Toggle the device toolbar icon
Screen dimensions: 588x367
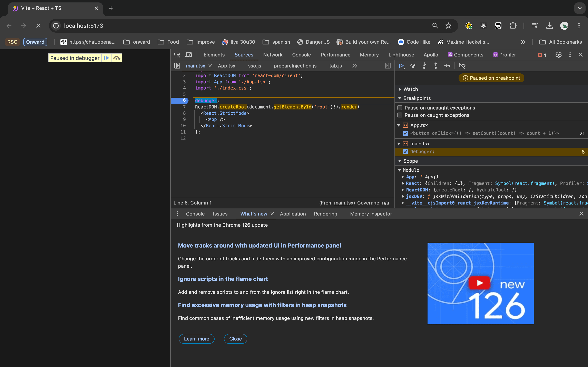tap(189, 55)
